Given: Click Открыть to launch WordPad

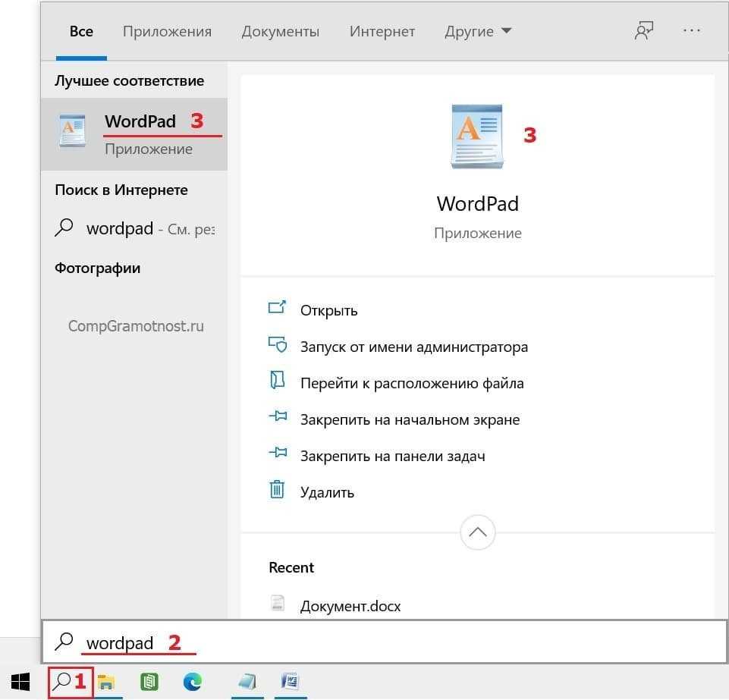Looking at the screenshot, I should [x=328, y=310].
